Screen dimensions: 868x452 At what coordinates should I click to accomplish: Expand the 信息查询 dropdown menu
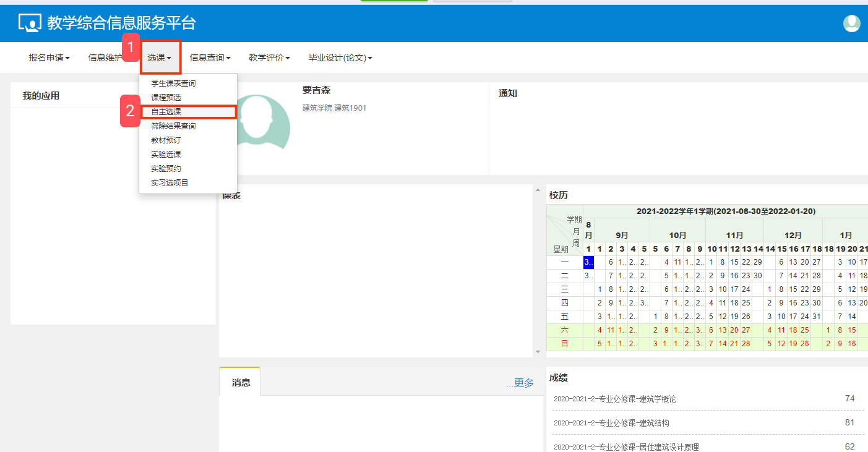pyautogui.click(x=210, y=58)
